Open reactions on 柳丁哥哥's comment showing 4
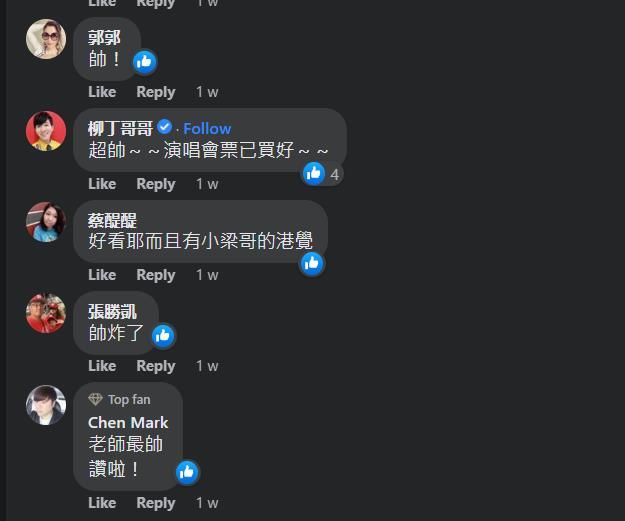Image resolution: width=625 pixels, height=521 pixels. point(322,174)
